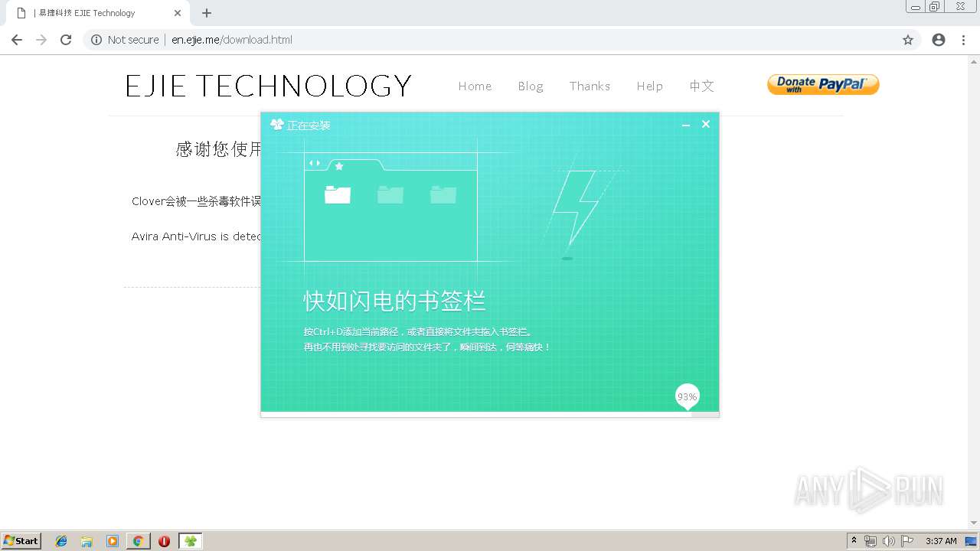Click the installer progress bar
980x551 pixels.
tap(490, 414)
